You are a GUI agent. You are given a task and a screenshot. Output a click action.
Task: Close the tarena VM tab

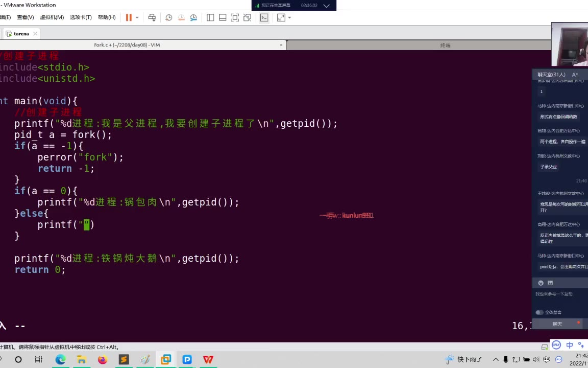(x=35, y=34)
